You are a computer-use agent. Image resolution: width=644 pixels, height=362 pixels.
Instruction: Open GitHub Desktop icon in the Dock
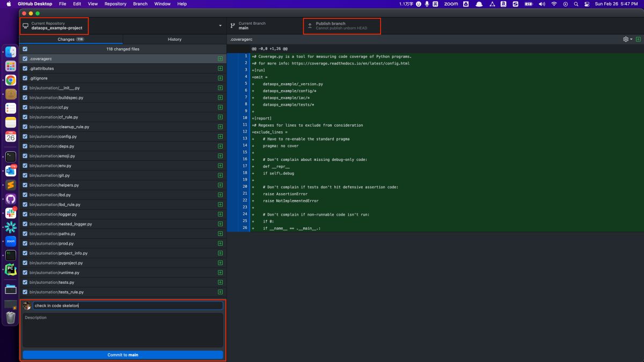coord(11,199)
